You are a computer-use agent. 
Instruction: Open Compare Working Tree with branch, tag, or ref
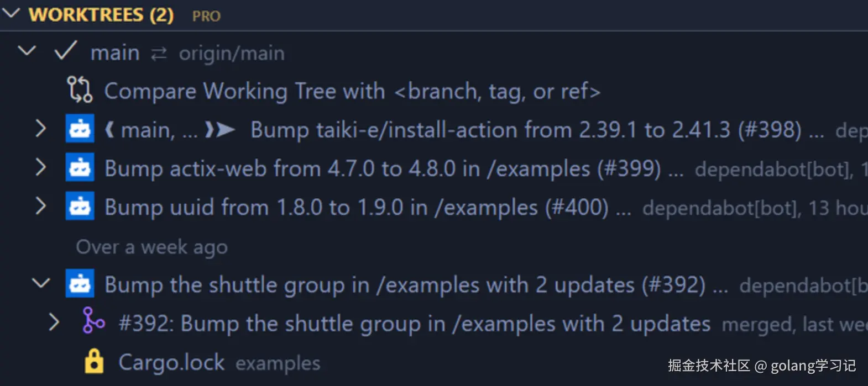[x=352, y=91]
